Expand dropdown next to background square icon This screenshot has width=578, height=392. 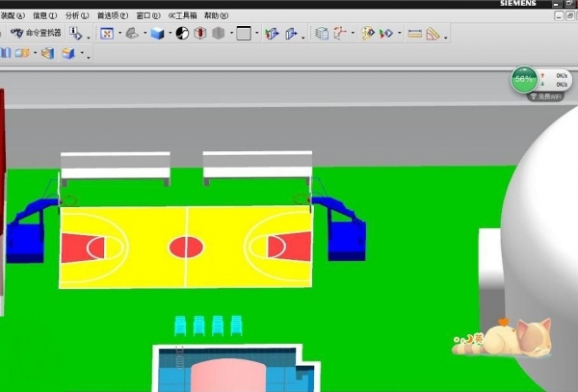pyautogui.click(x=256, y=35)
